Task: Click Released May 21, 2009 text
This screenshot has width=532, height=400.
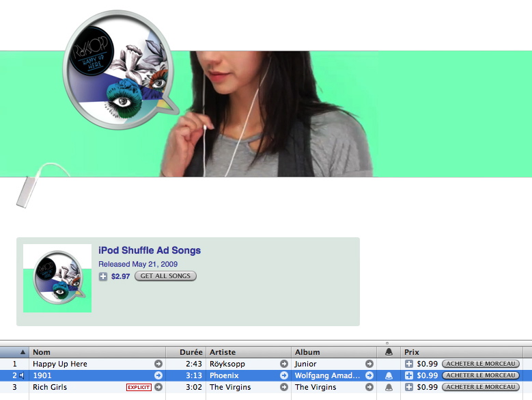Action: (138, 264)
